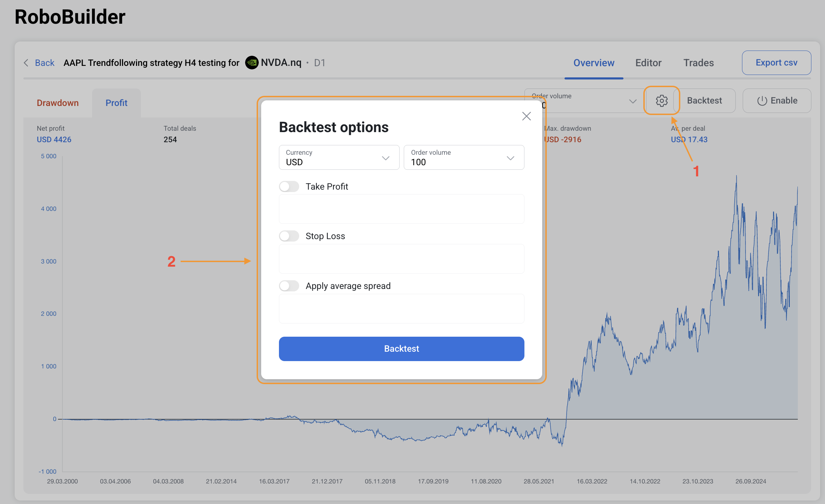Viewport: 825px width, 504px height.
Task: Open the Trades tab
Action: click(x=698, y=63)
